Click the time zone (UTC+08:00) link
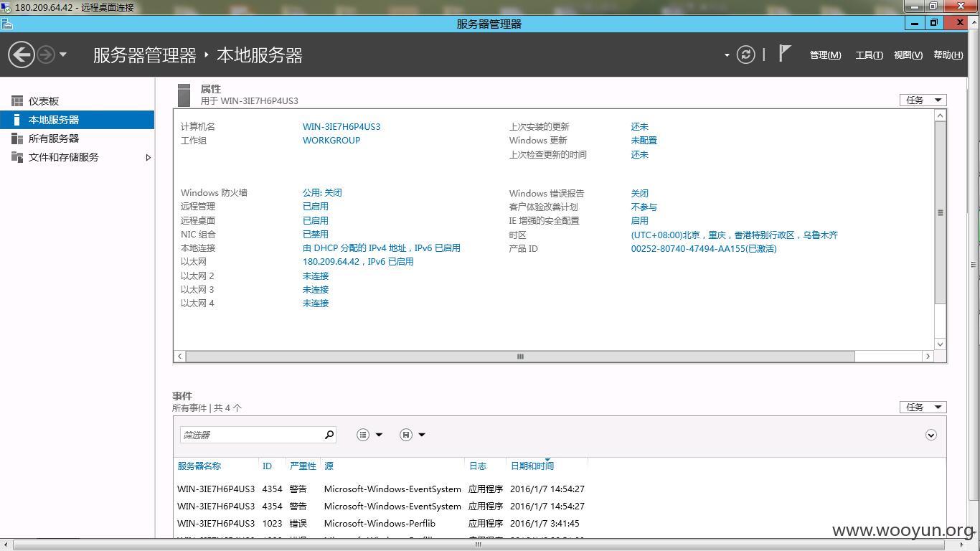 pos(735,235)
